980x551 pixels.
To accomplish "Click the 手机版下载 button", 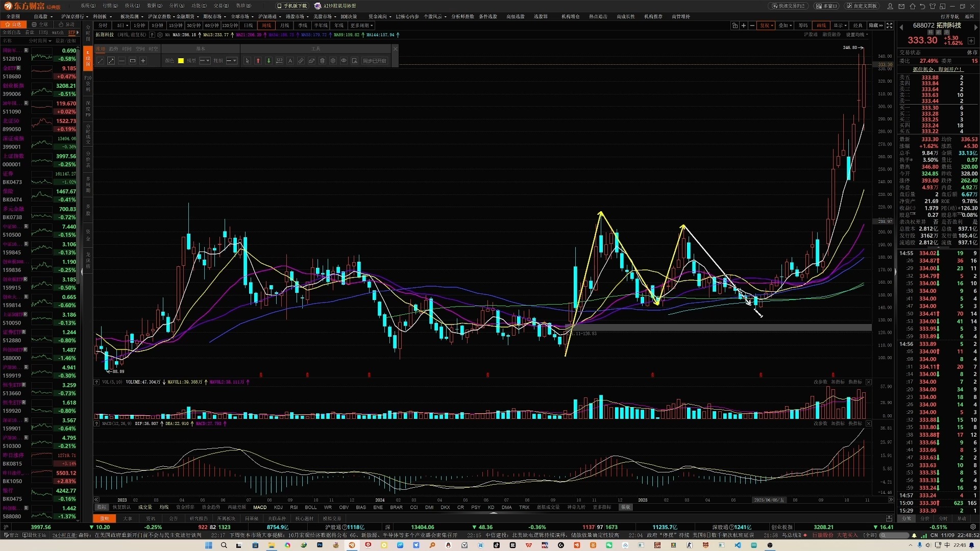I will click(292, 6).
